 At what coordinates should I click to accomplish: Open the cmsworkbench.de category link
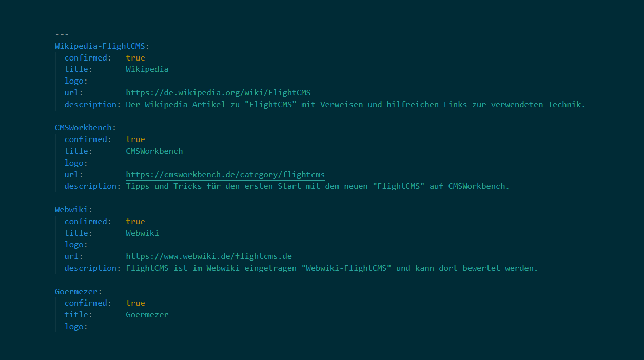(225, 175)
